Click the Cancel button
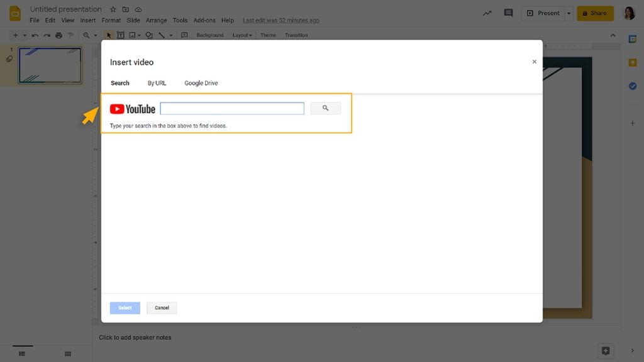Image resolution: width=644 pixels, height=362 pixels. click(162, 307)
